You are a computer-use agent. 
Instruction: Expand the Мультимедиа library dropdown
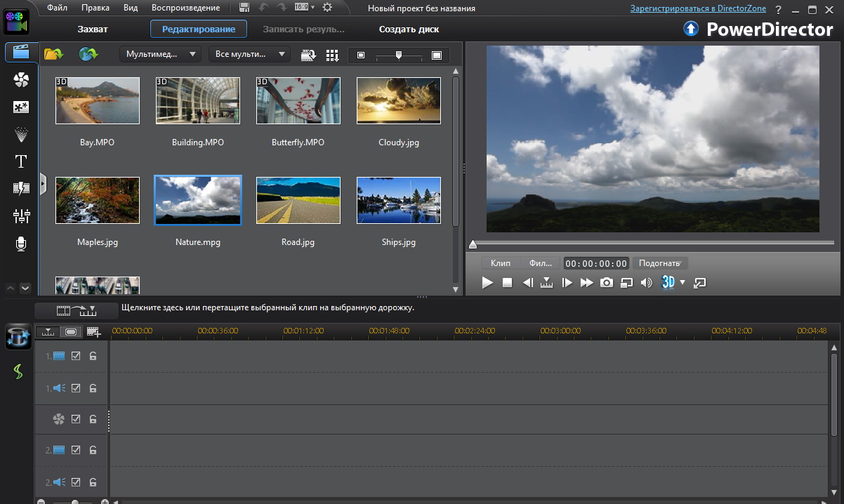(160, 54)
